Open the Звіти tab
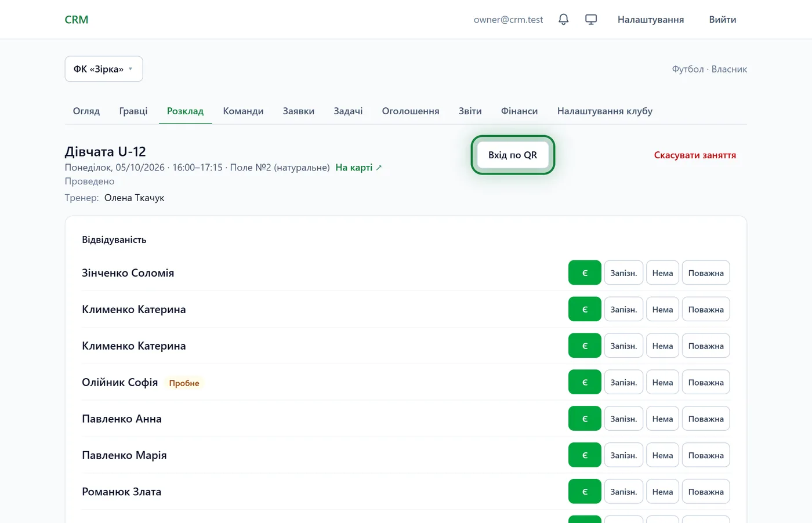 click(470, 111)
